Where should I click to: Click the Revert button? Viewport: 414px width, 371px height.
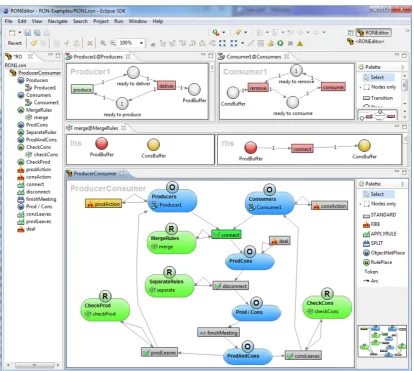15,43
